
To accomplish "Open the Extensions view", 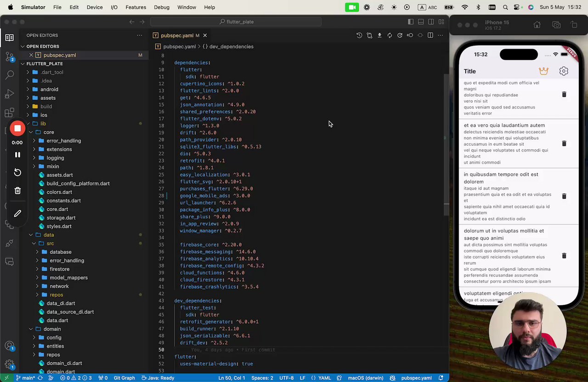I will 9,113.
